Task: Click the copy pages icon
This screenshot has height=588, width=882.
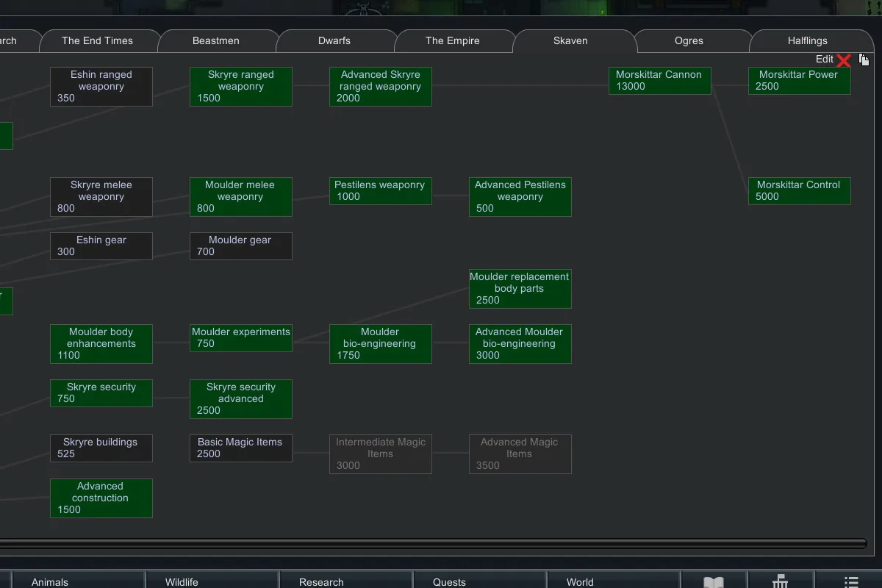Action: coord(864,60)
